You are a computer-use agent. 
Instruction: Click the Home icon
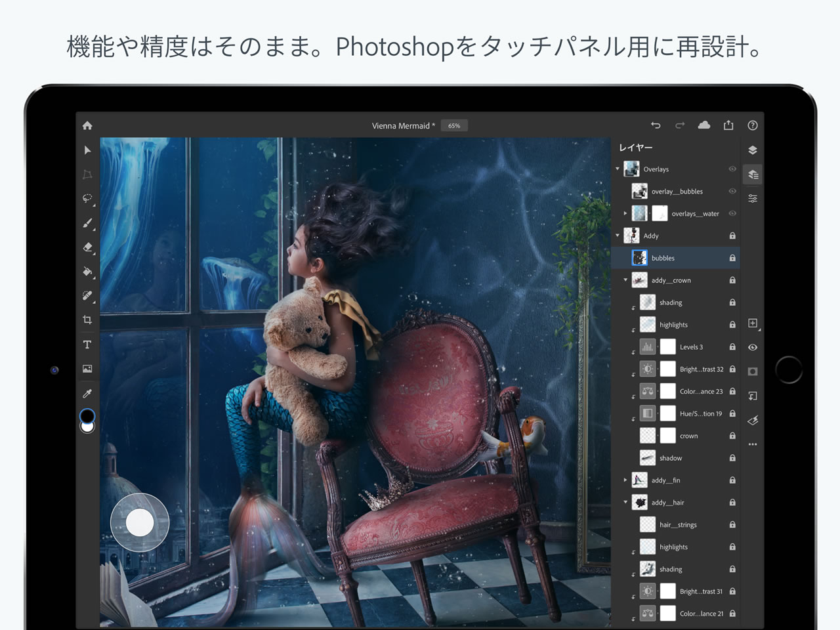pyautogui.click(x=87, y=125)
